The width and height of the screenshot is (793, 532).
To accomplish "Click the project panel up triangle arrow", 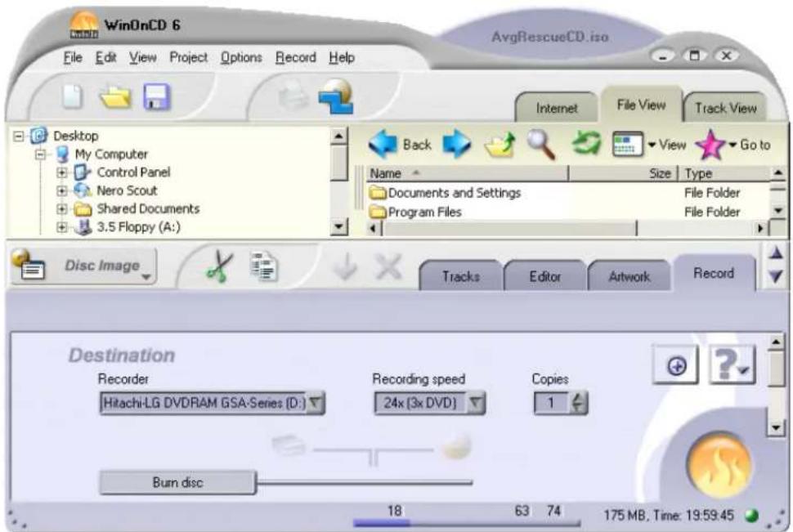I will click(x=775, y=253).
